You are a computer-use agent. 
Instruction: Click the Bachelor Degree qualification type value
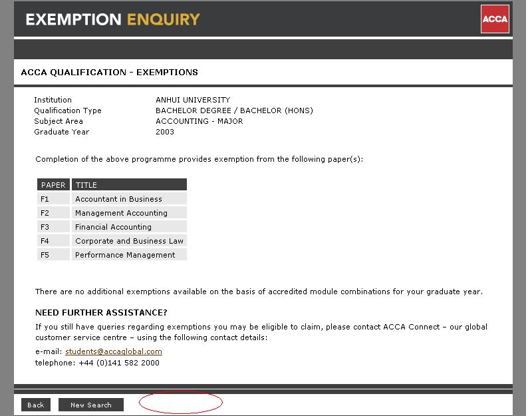[235, 110]
